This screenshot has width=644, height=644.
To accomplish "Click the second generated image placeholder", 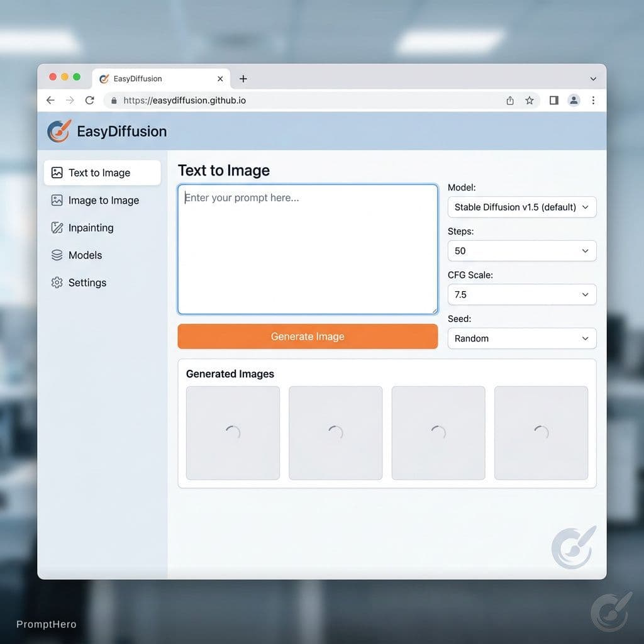I will 336,433.
